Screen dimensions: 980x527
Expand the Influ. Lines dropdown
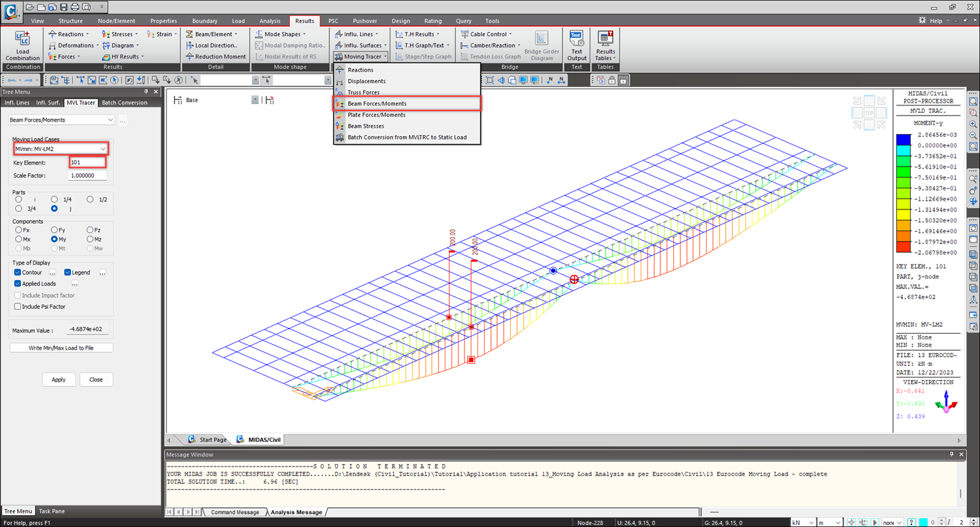click(377, 34)
